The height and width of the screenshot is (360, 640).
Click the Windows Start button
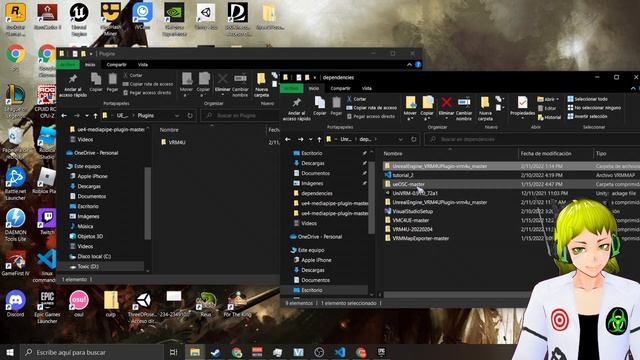(10, 352)
